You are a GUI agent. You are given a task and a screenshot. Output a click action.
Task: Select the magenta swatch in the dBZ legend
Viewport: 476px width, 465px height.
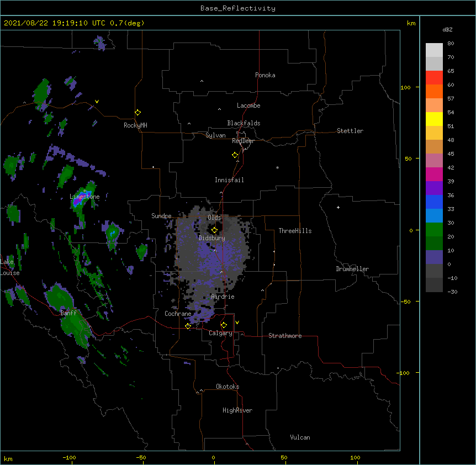(x=434, y=174)
